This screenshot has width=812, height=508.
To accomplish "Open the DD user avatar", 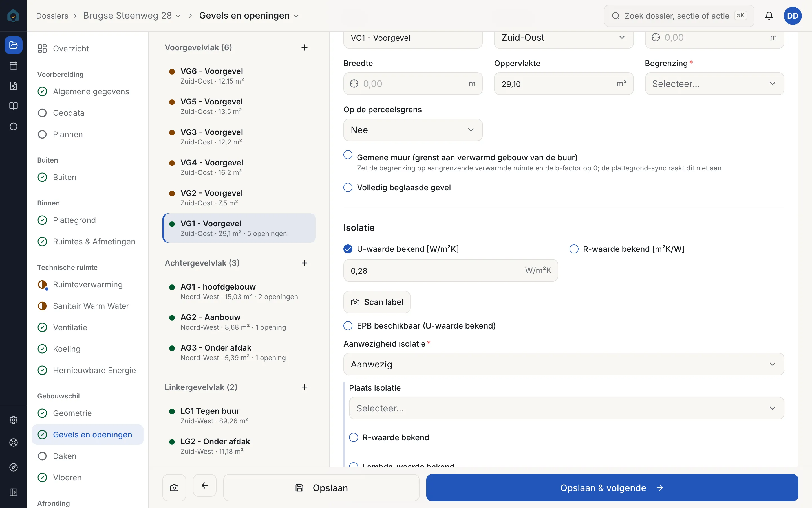I will pos(793,16).
